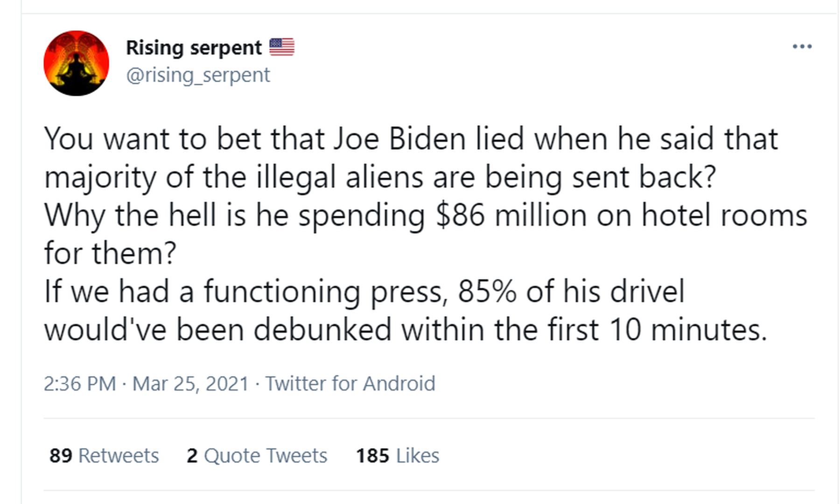View the 89 Retweets list

(104, 455)
